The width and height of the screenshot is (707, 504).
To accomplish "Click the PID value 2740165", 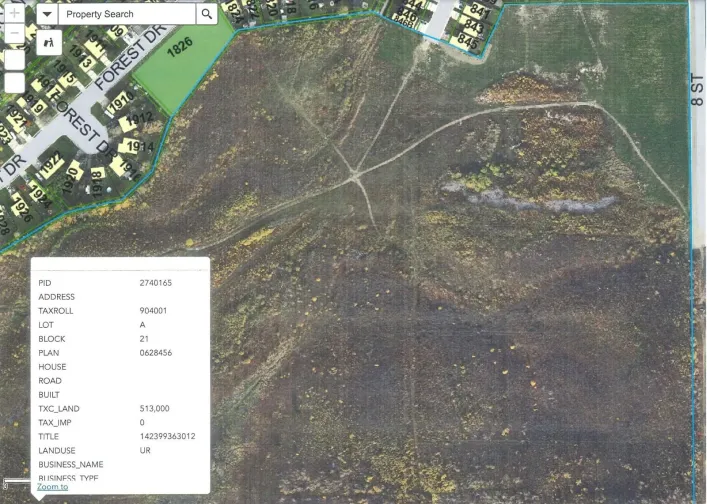I will (156, 283).
